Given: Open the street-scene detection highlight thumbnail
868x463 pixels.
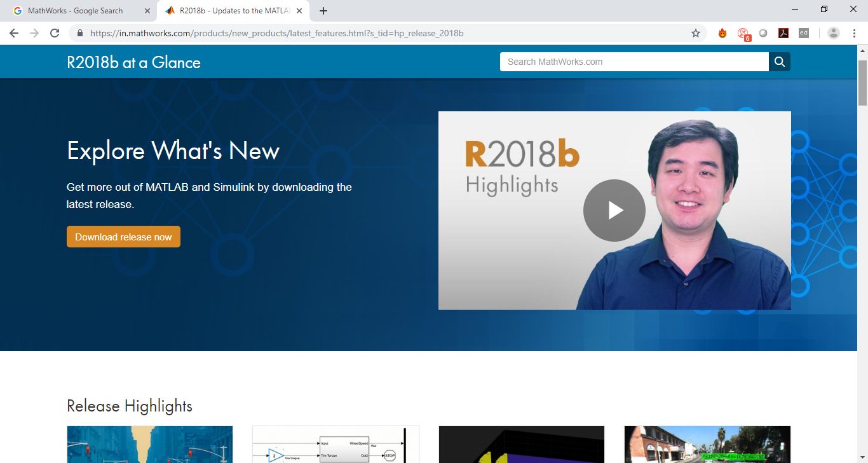Looking at the screenshot, I should pyautogui.click(x=707, y=445).
